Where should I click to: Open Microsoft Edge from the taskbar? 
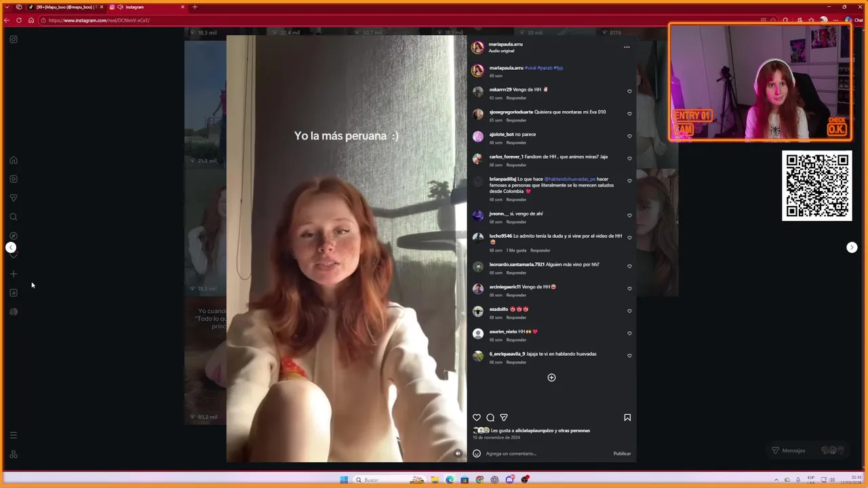[450, 480]
